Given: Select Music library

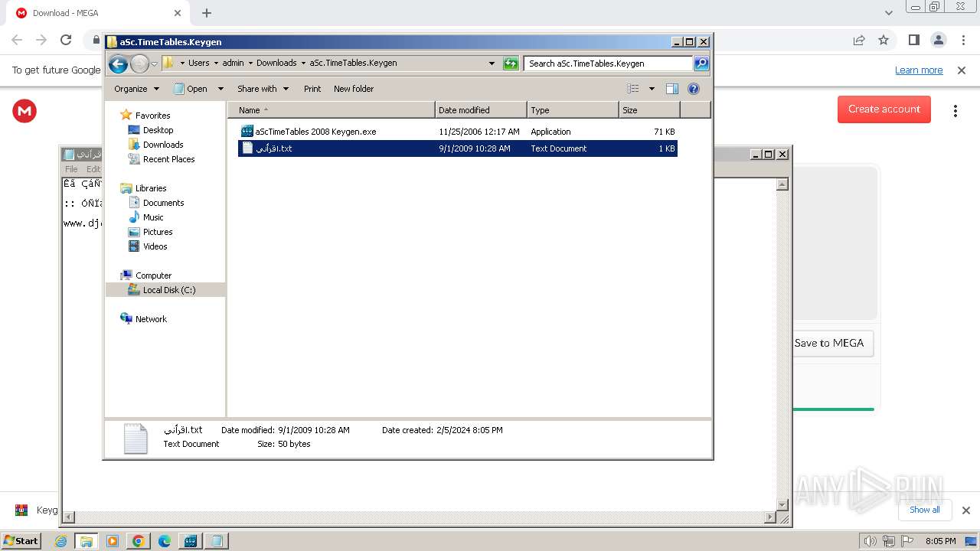Looking at the screenshot, I should (x=153, y=217).
